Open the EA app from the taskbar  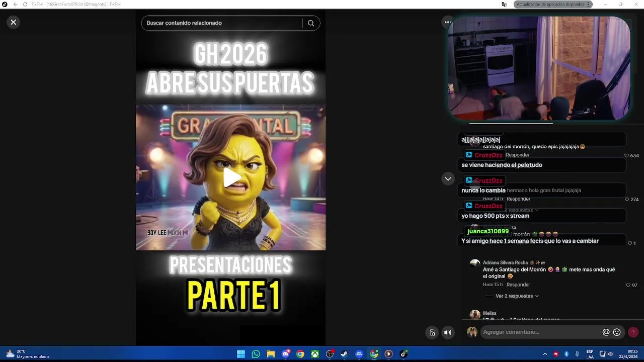point(359,354)
